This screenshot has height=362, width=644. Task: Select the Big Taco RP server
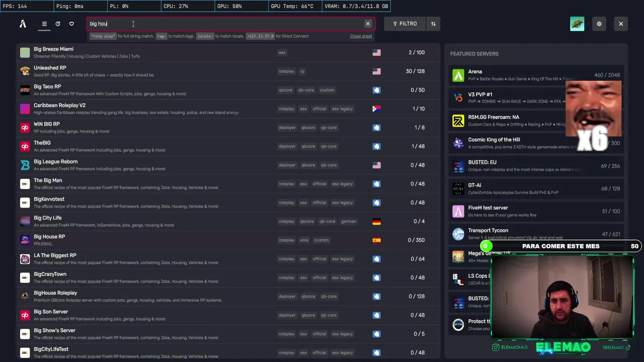tap(228, 90)
